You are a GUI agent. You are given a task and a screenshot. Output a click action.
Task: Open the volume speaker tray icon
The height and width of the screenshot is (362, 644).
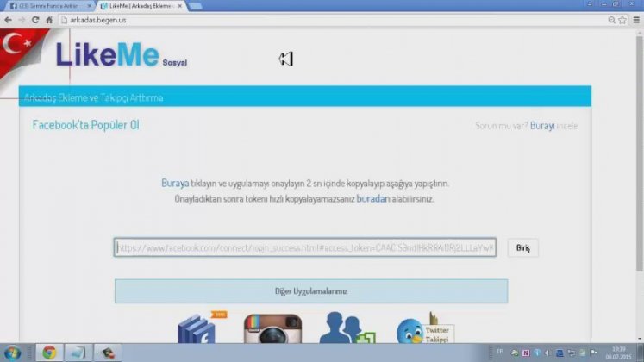(548, 353)
